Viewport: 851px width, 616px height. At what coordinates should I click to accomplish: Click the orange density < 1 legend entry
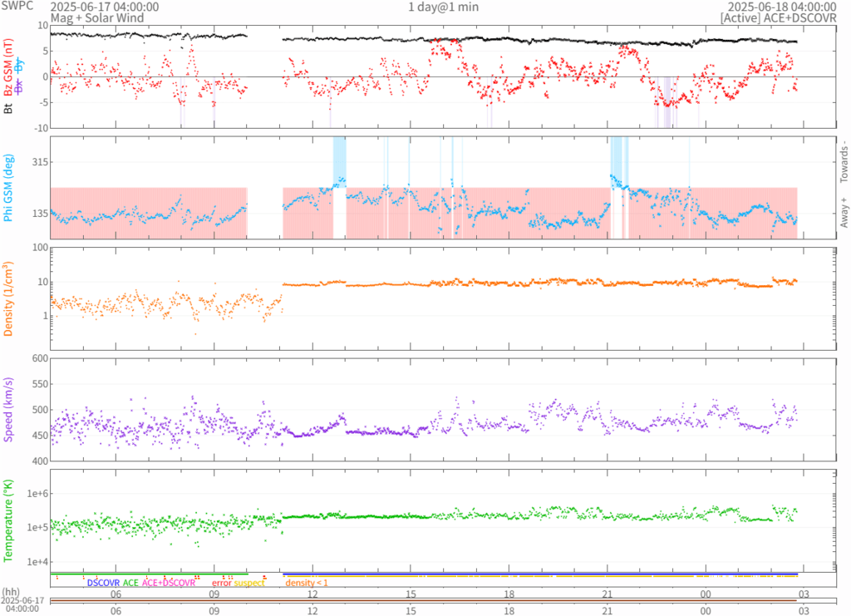[x=307, y=583]
